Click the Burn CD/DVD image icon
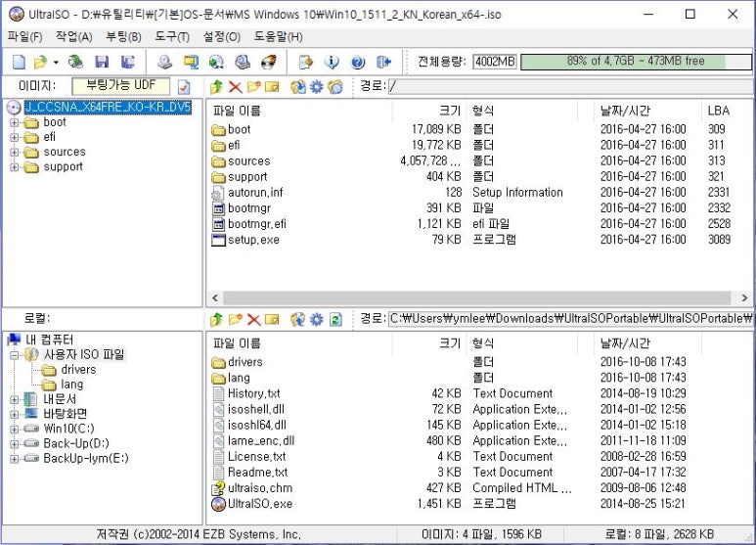Screen dimensions: 756x545 pos(269,62)
